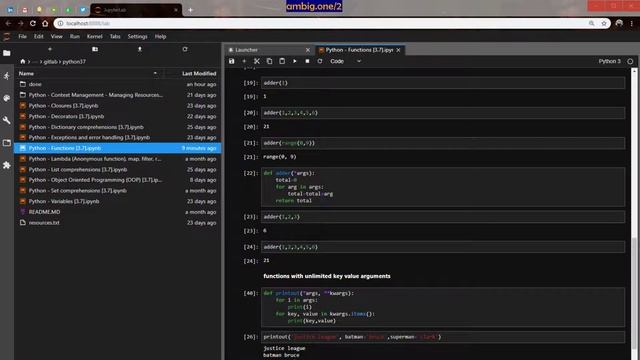Click the browser address bar

coord(332,23)
